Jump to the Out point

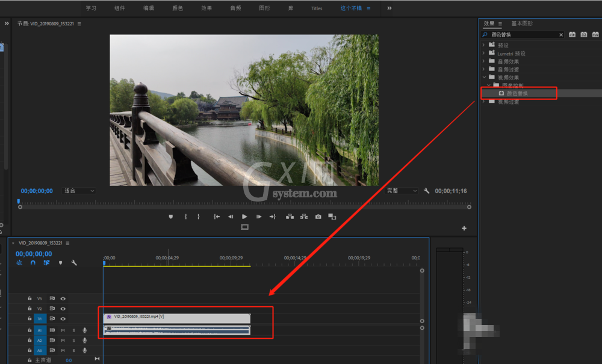pyautogui.click(x=273, y=217)
